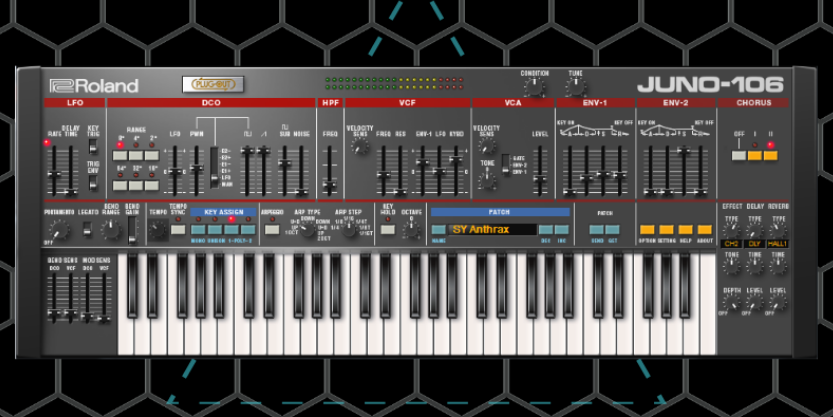Click the ENV-2 sustain slider
The image size is (833, 417).
coord(685,170)
